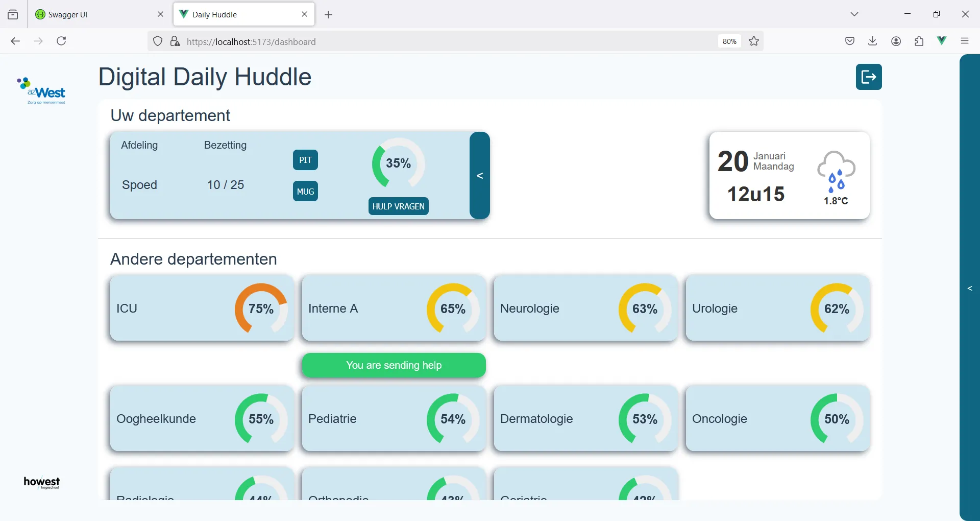The width and height of the screenshot is (980, 521).
Task: Click the 80% zoom level indicator
Action: pyautogui.click(x=729, y=41)
